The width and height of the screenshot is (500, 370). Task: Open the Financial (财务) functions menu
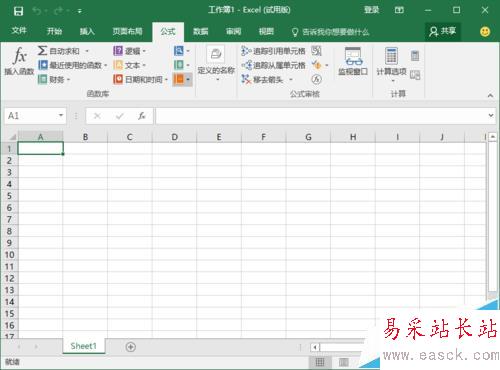(x=54, y=80)
